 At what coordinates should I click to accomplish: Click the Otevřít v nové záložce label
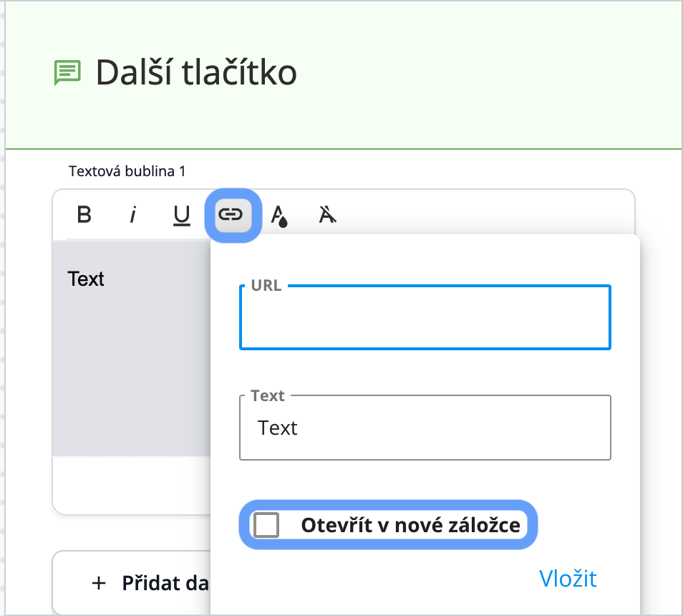tap(410, 525)
